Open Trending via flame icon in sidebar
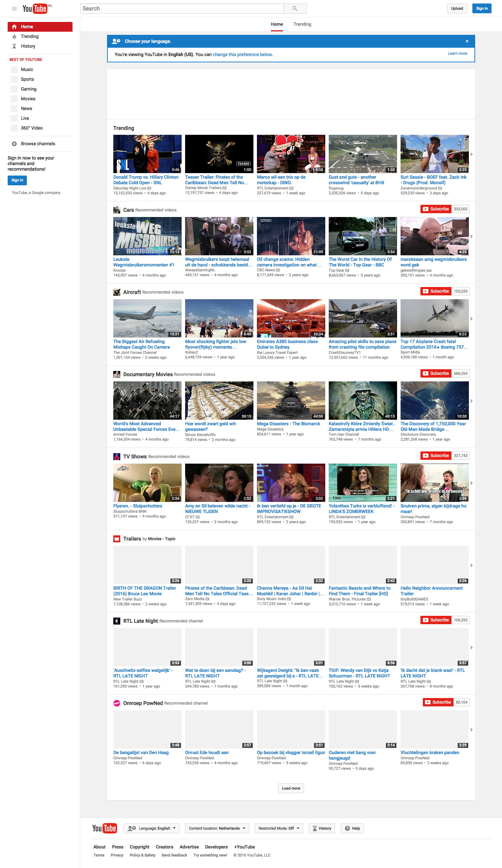502x868 pixels. tap(14, 37)
